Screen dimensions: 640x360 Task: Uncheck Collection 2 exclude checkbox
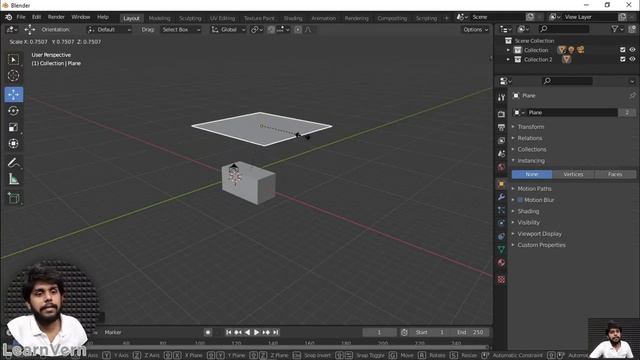[x=622, y=59]
